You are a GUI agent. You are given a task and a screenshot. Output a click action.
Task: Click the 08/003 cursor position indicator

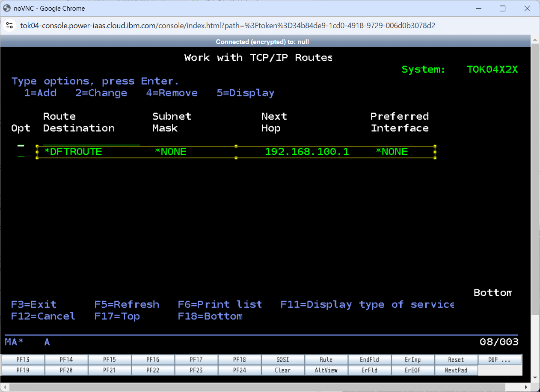point(499,342)
